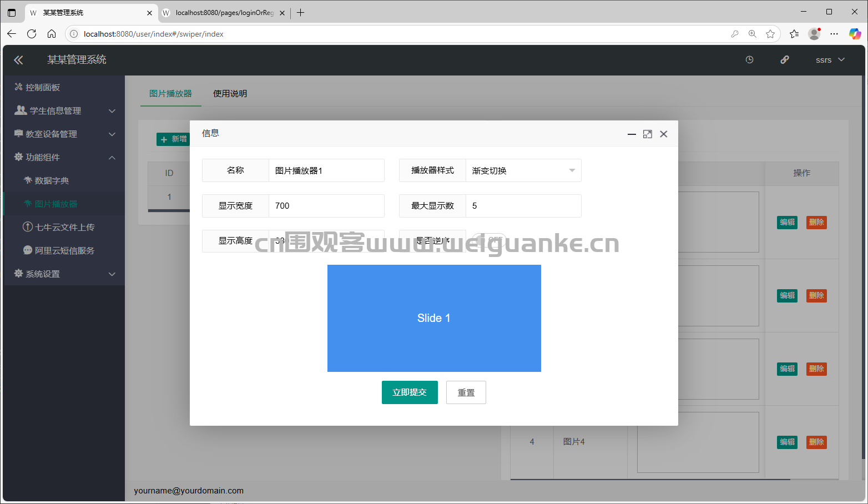Click the clock icon in header

pyautogui.click(x=749, y=60)
